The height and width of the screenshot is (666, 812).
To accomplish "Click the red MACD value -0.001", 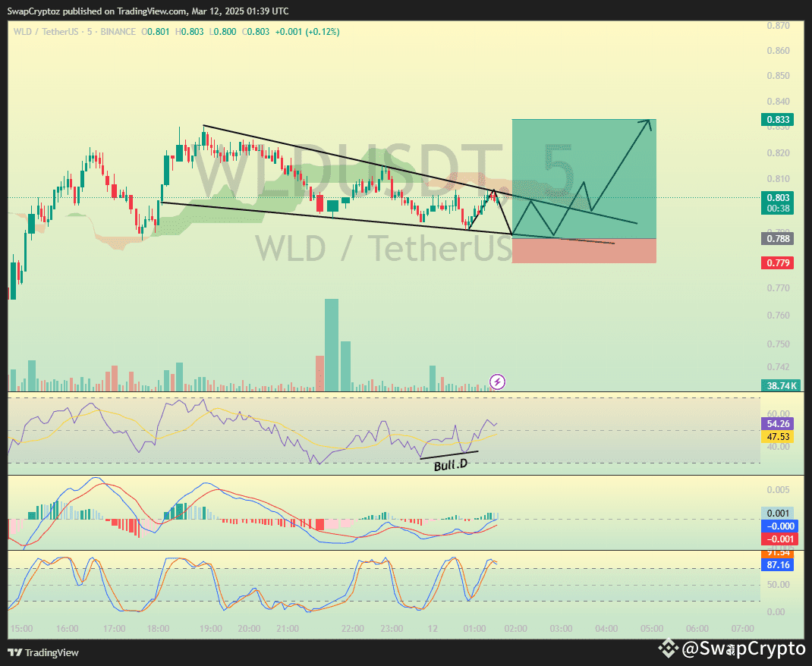I will (780, 539).
